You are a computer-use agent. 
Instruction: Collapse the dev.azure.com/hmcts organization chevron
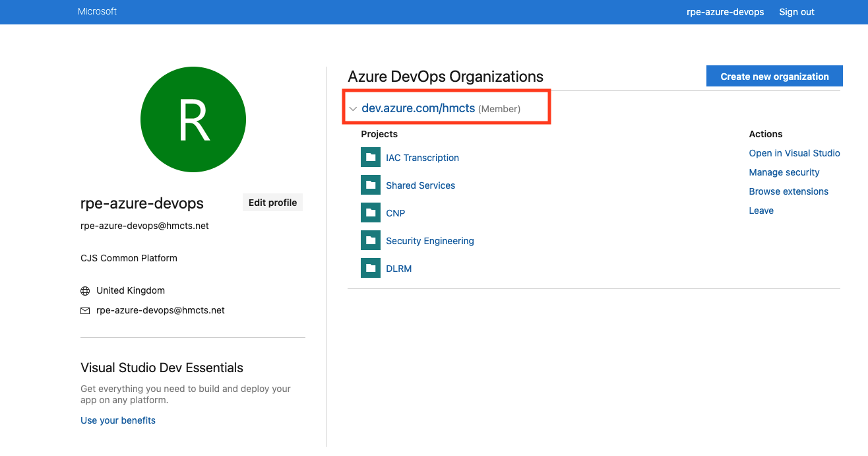click(353, 109)
